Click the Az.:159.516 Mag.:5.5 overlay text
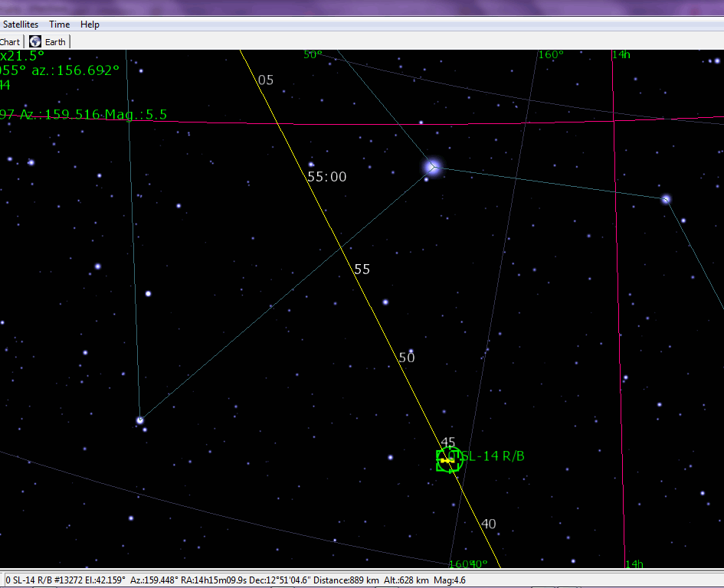Screen dimensions: 724x588 point(84,115)
